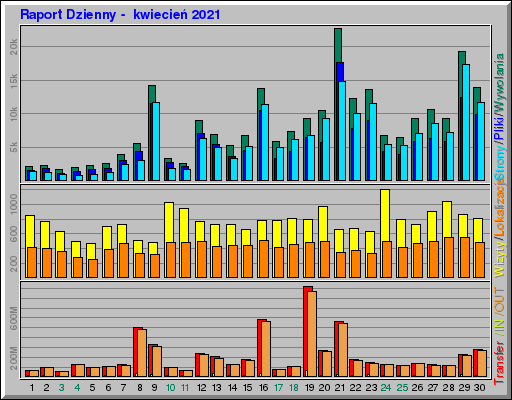Click day label 1 on the x-axis
This screenshot has height=400, width=512.
click(32, 388)
